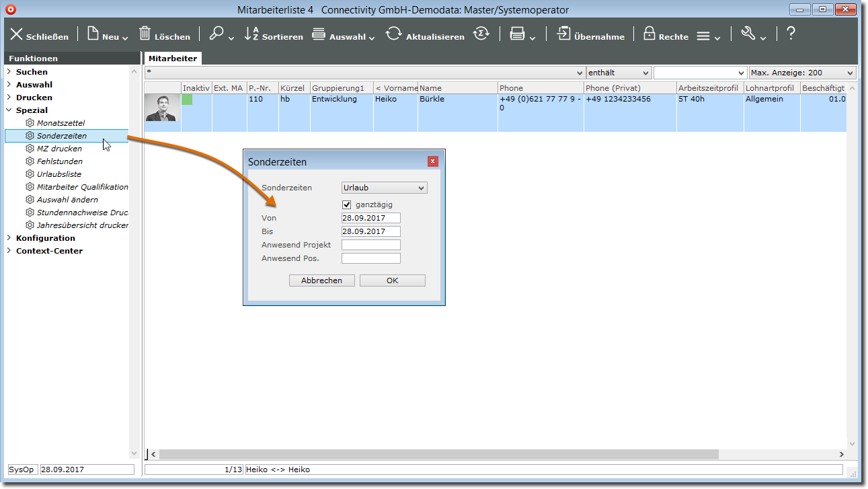
Task: Click the Aktualisieren refresh icon
Action: (x=393, y=34)
